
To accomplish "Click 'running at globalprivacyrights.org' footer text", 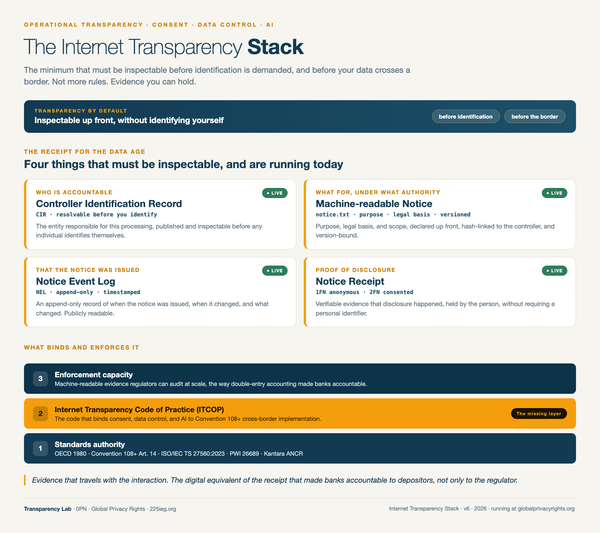I will (x=533, y=509).
